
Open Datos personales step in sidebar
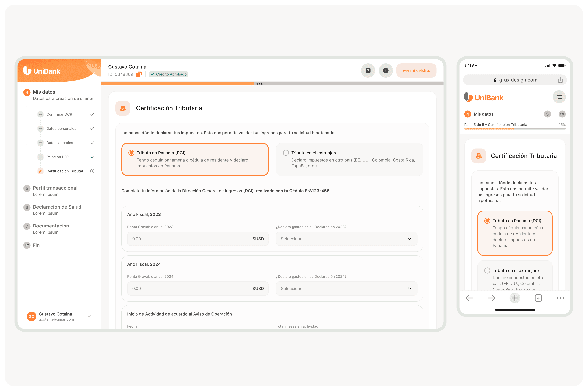point(61,128)
